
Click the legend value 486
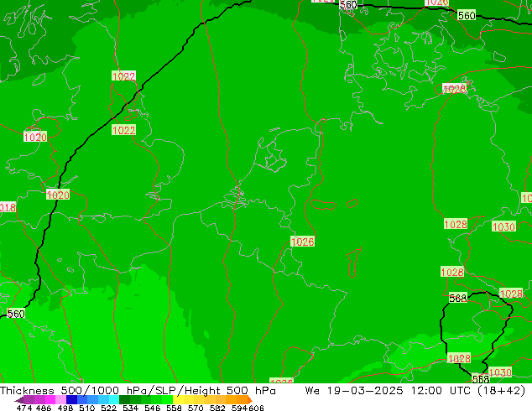tap(44, 408)
